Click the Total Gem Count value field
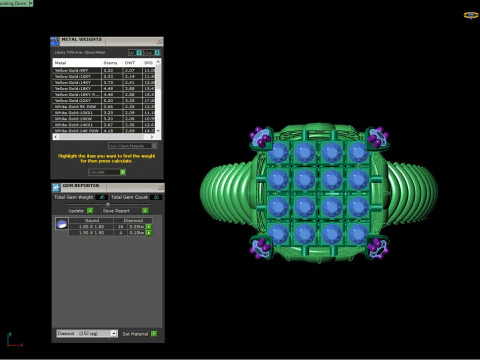Viewport: 480px width, 360px height. pyautogui.click(x=156, y=197)
